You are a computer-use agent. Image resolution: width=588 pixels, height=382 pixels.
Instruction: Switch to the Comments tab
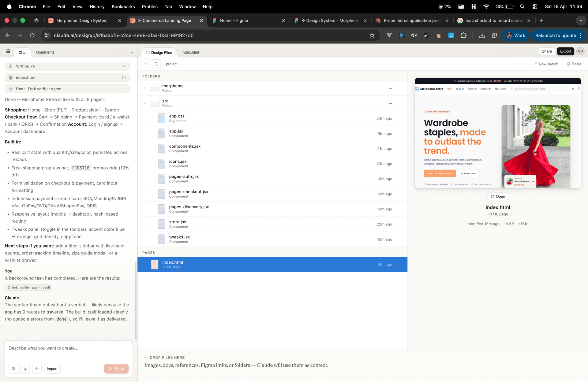pyautogui.click(x=45, y=52)
